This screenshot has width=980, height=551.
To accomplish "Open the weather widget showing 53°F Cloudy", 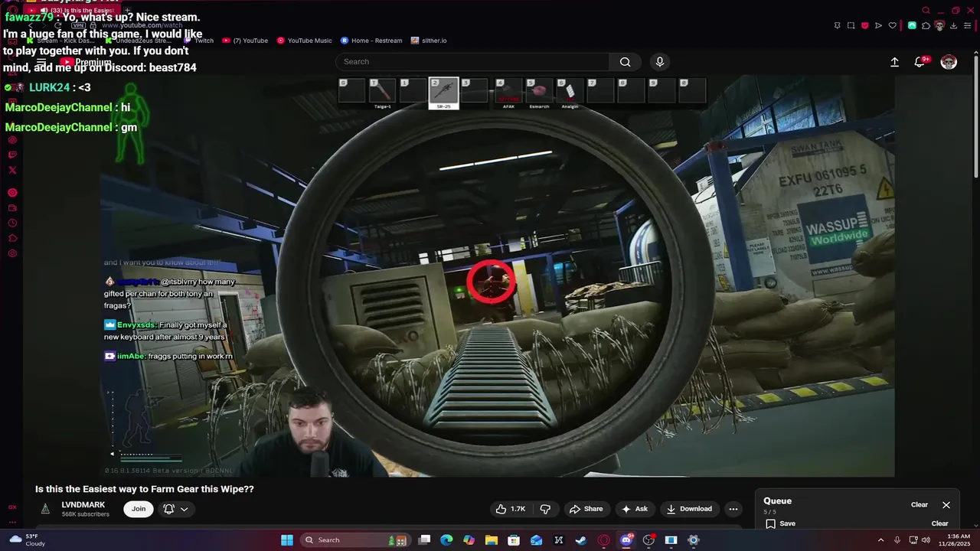I will point(28,540).
